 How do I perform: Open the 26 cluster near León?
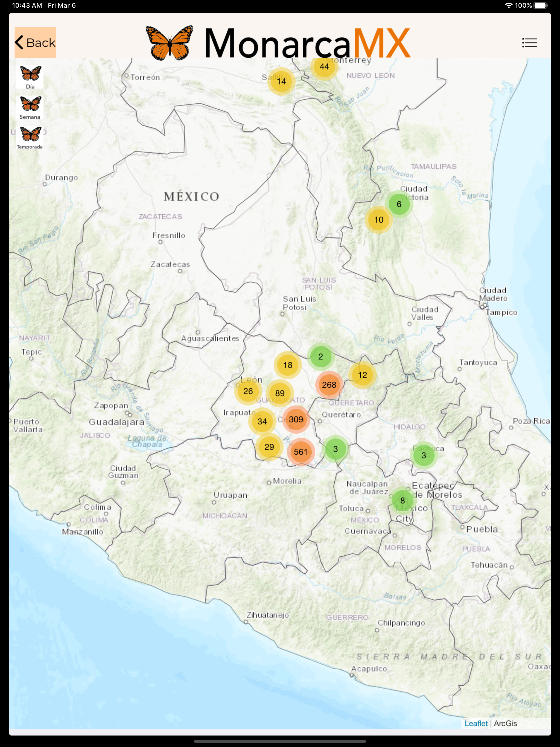pos(248,391)
